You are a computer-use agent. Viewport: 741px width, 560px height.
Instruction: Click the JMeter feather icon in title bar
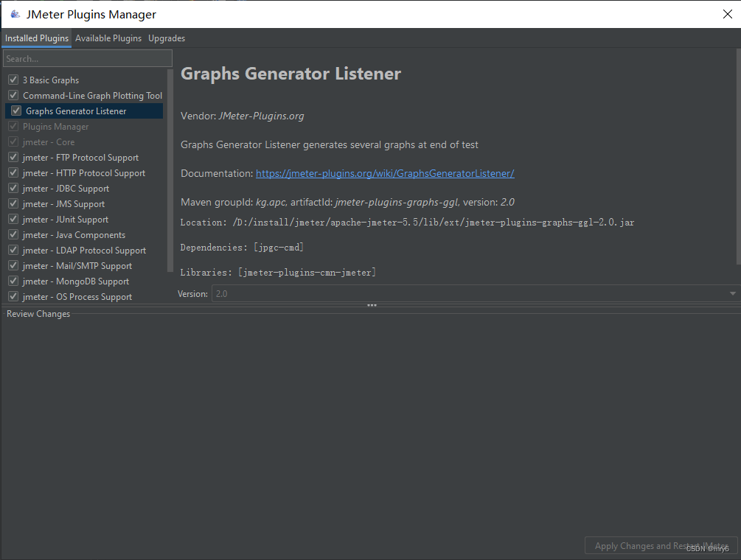[x=15, y=14]
